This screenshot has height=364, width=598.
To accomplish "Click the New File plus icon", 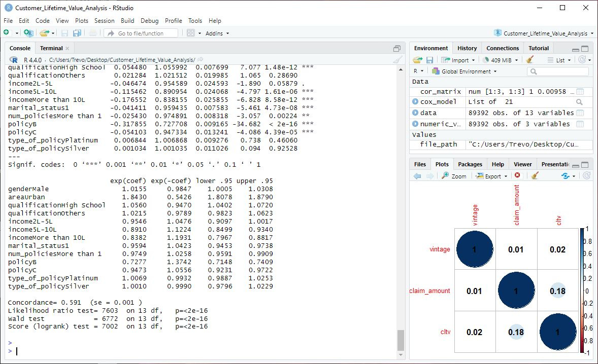I will pyautogui.click(x=6, y=33).
